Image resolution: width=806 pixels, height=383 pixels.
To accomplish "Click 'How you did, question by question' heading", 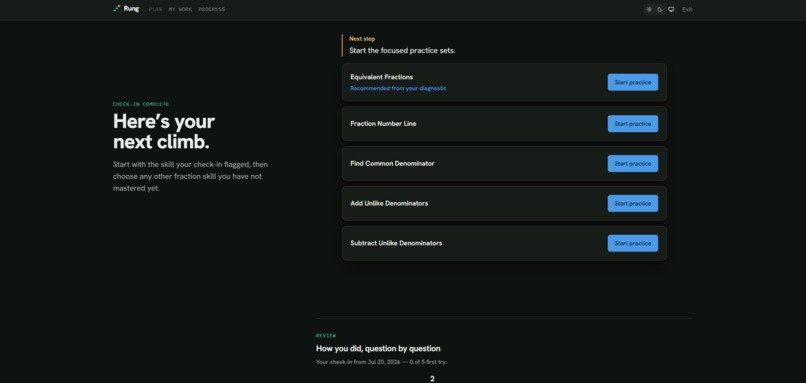I will tap(378, 349).
